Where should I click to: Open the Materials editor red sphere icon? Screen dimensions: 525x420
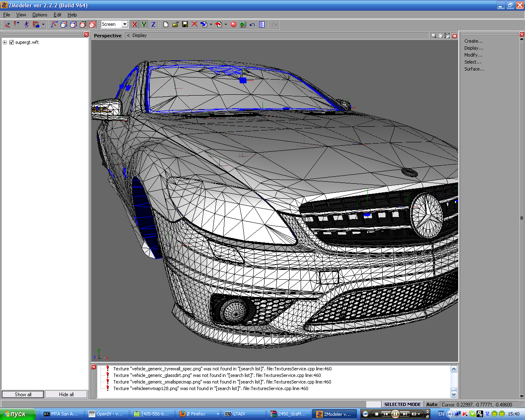pyautogui.click(x=233, y=25)
